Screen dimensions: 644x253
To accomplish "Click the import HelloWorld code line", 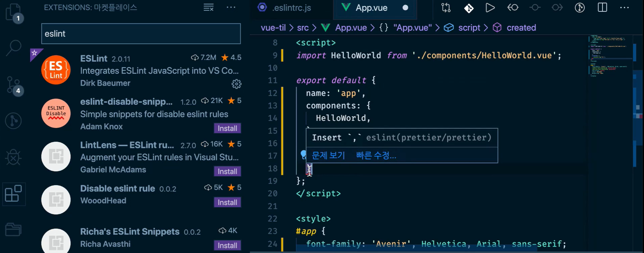I will (x=429, y=55).
